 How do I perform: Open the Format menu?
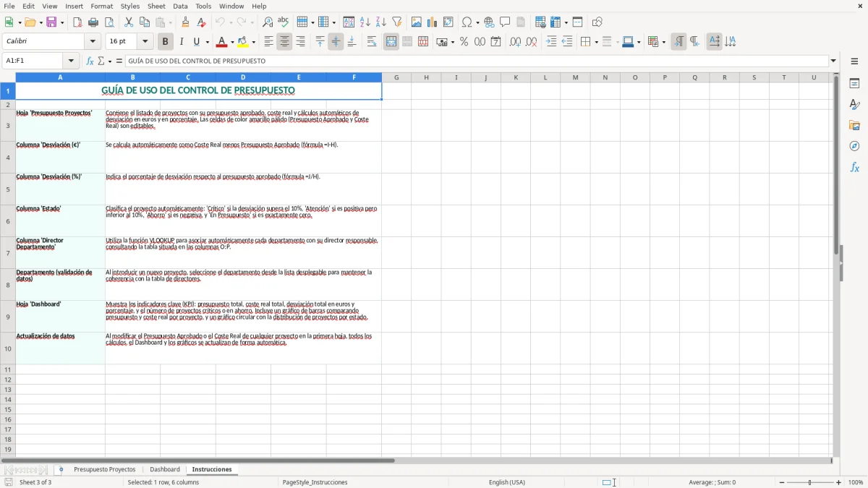[x=101, y=6]
